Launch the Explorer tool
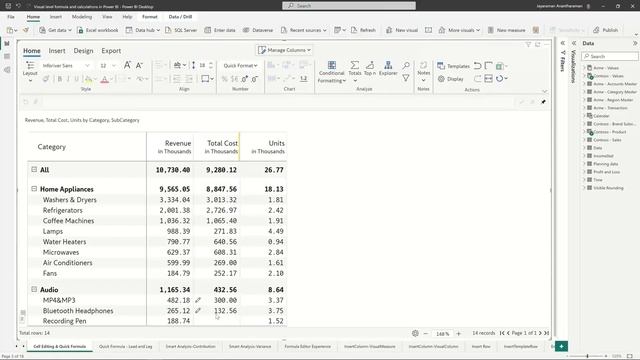The width and height of the screenshot is (640, 360). point(388,68)
